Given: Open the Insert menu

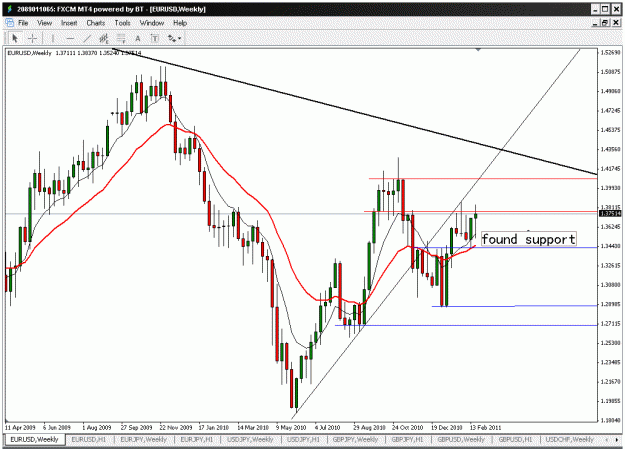Looking at the screenshot, I should 69,23.
